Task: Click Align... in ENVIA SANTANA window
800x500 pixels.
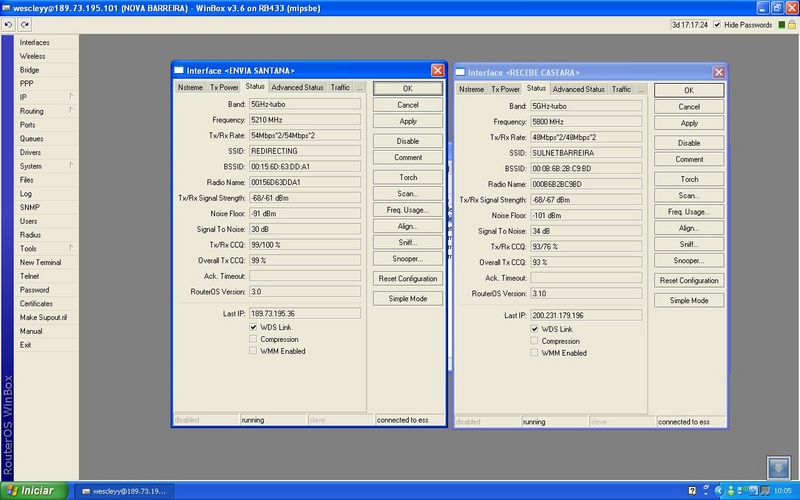Action: click(x=408, y=226)
